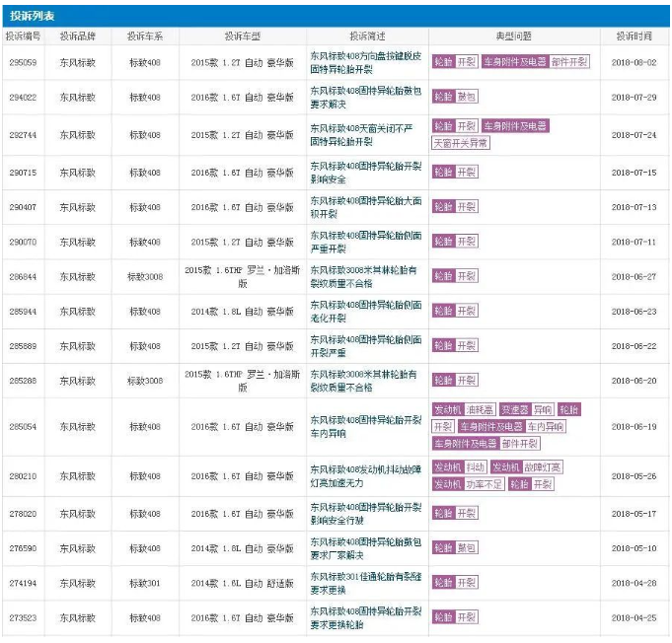
Task: Select complaint number 286844
Action: coord(23,277)
